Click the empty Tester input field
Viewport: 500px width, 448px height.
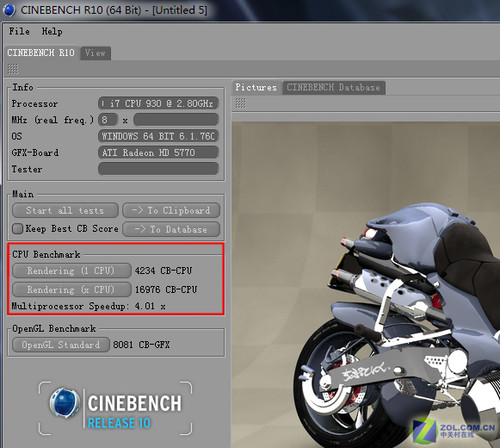(158, 169)
